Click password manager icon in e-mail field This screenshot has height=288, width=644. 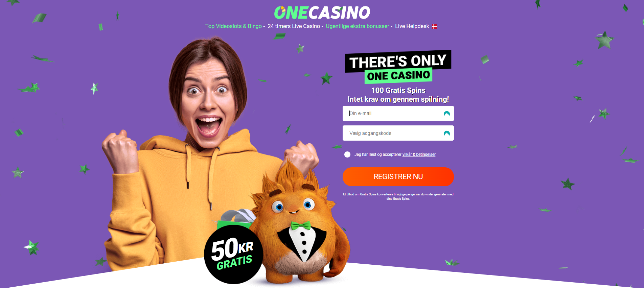tap(446, 114)
